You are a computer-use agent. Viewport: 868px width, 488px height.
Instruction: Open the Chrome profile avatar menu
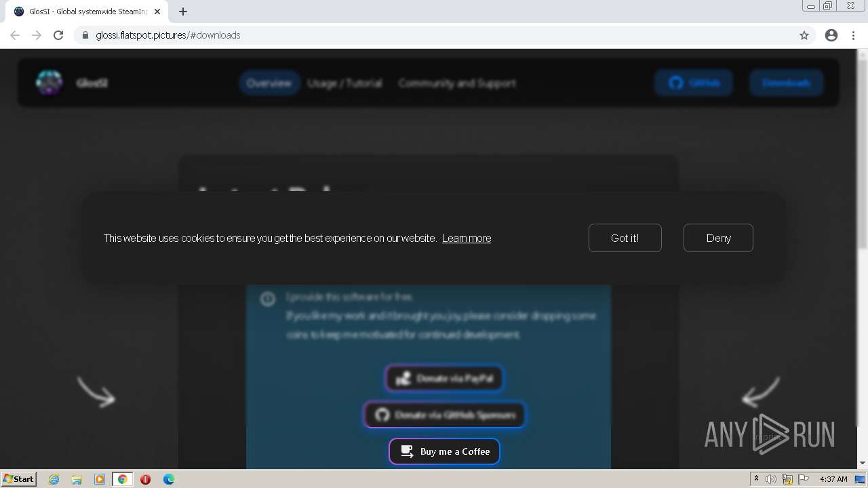pyautogui.click(x=831, y=35)
